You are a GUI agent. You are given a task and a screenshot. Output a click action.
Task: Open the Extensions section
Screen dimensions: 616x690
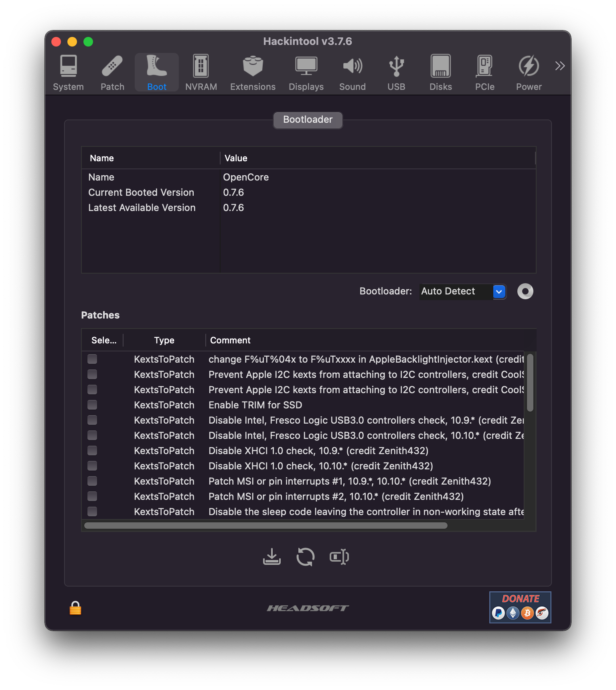click(253, 73)
